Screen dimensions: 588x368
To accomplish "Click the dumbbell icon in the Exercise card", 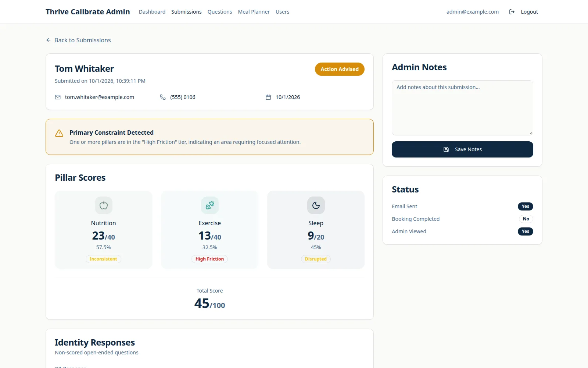I will click(x=210, y=205).
